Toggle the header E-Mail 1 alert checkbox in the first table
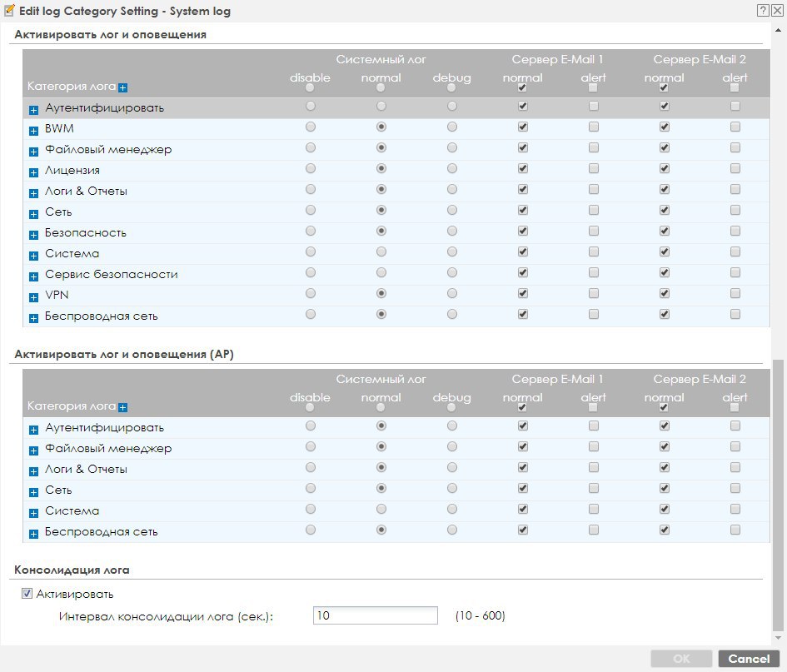Screen dimensions: 787x672 pos(593,87)
